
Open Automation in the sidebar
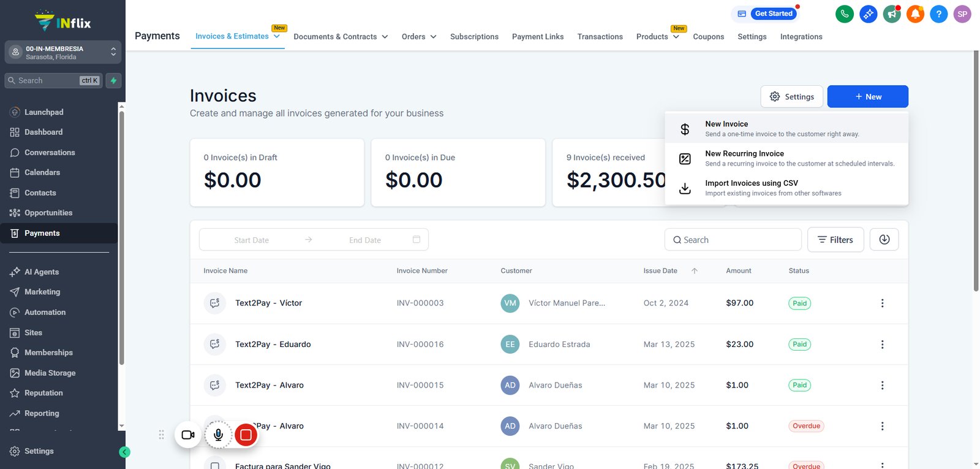[45, 312]
